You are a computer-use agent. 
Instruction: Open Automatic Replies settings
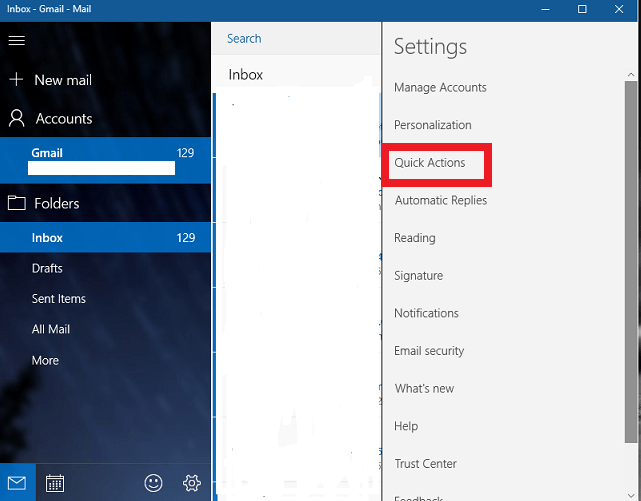pos(441,200)
